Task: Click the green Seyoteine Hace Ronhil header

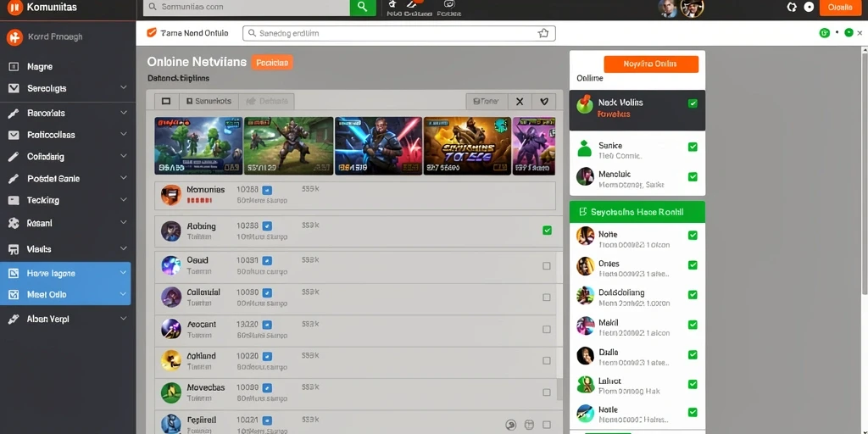Action: (637, 212)
